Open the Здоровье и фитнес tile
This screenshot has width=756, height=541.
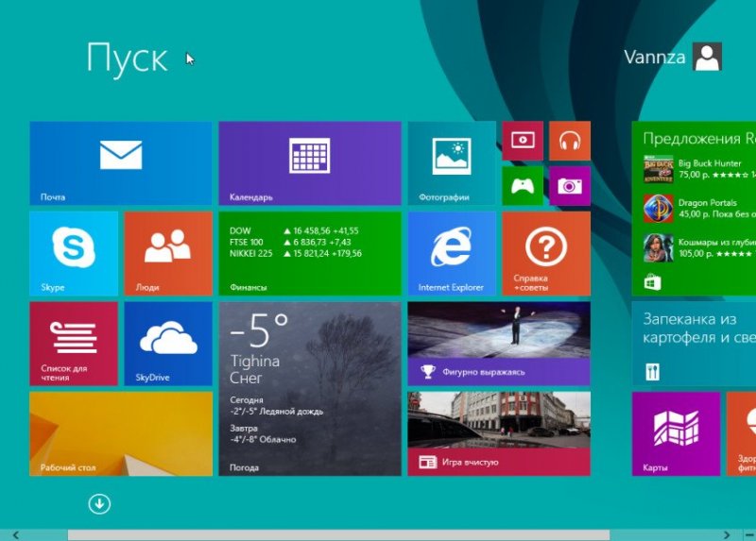(x=741, y=433)
